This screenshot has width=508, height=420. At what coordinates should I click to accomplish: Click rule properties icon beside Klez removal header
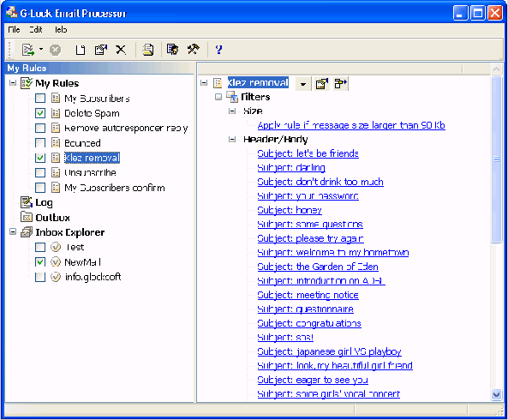tap(322, 84)
